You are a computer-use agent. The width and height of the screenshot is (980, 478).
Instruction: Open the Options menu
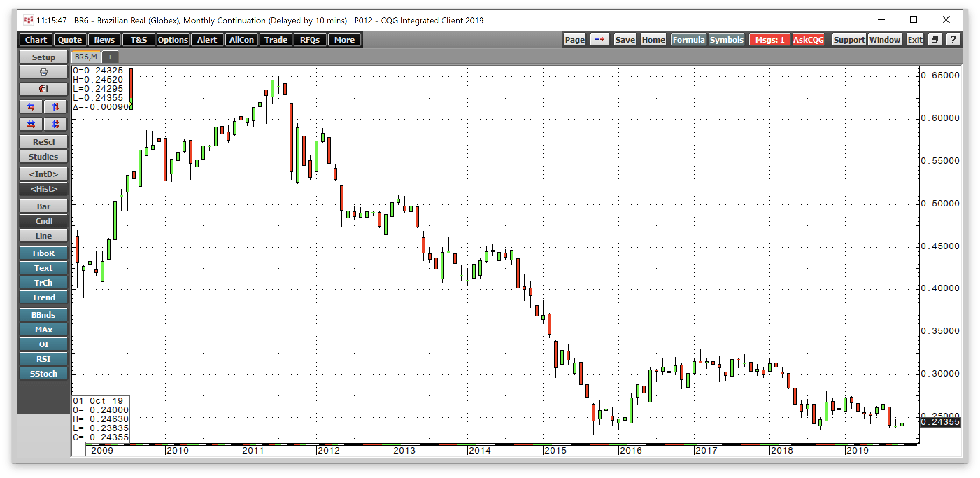(x=173, y=40)
